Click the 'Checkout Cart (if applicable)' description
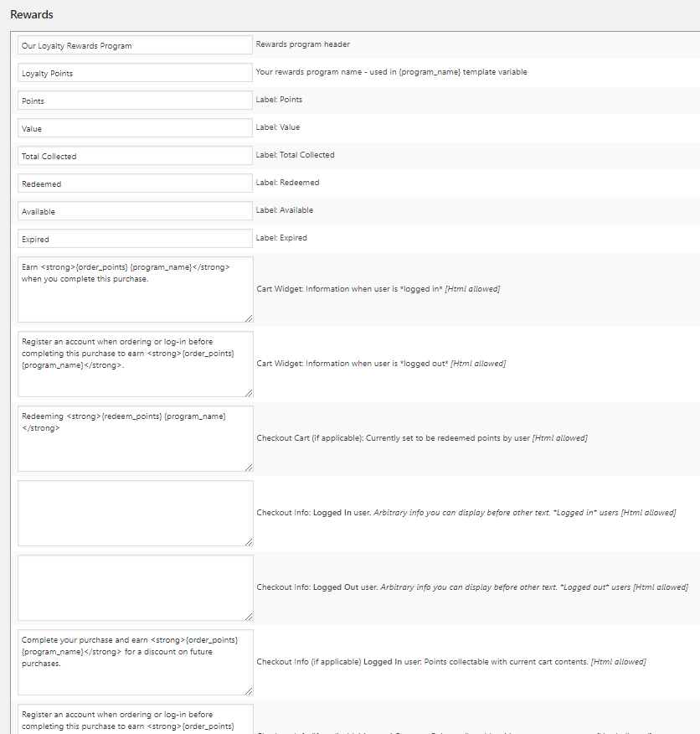Viewport: 700px width, 734px height. click(x=422, y=437)
